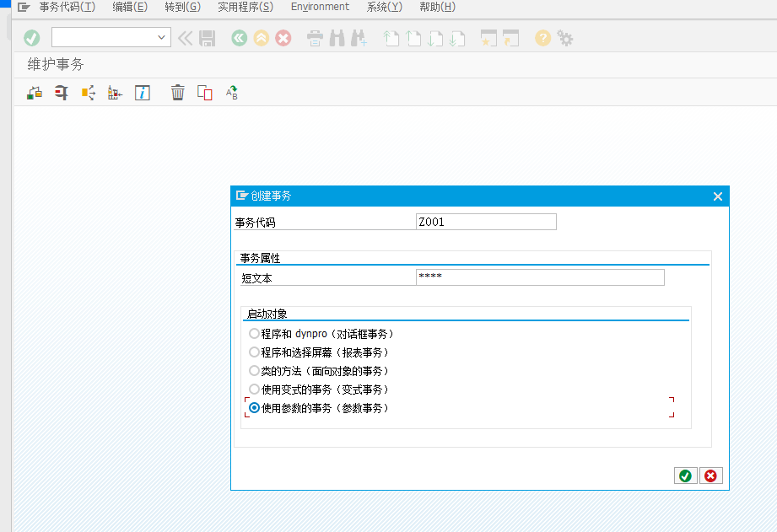Click the Rename AB icon
The image size is (777, 532).
[231, 93]
